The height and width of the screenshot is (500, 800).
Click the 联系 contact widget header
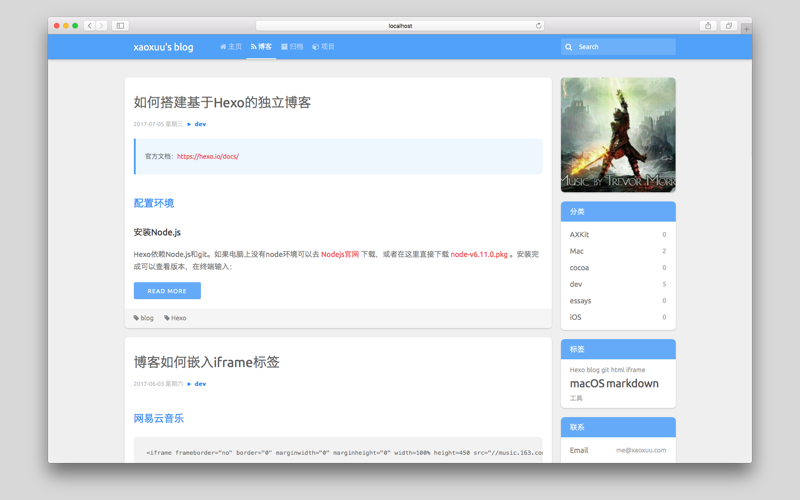pyautogui.click(x=618, y=428)
